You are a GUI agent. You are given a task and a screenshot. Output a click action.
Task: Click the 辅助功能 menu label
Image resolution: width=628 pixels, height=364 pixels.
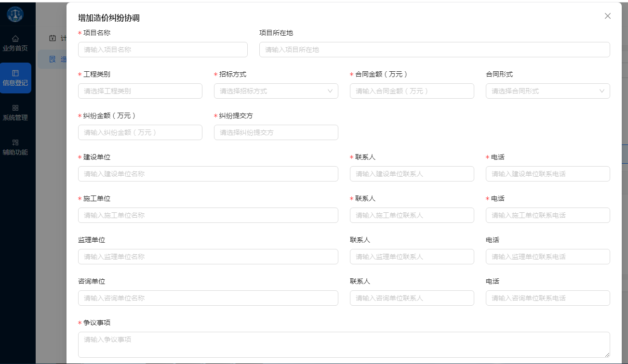pyautogui.click(x=15, y=152)
